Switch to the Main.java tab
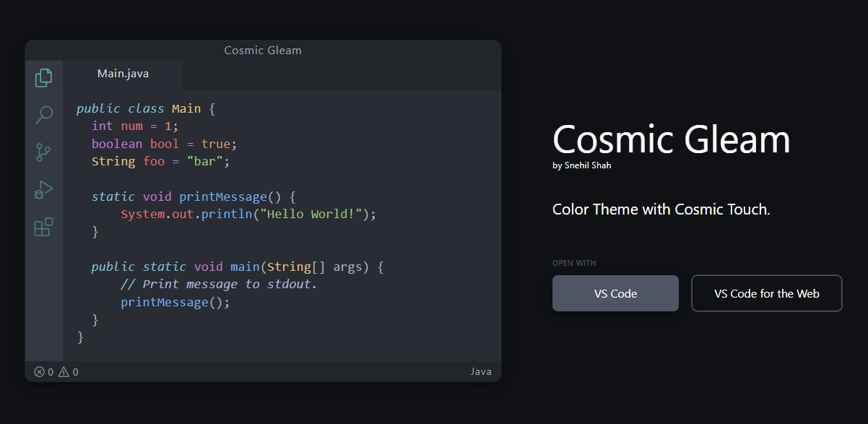The width and height of the screenshot is (868, 424). point(123,74)
